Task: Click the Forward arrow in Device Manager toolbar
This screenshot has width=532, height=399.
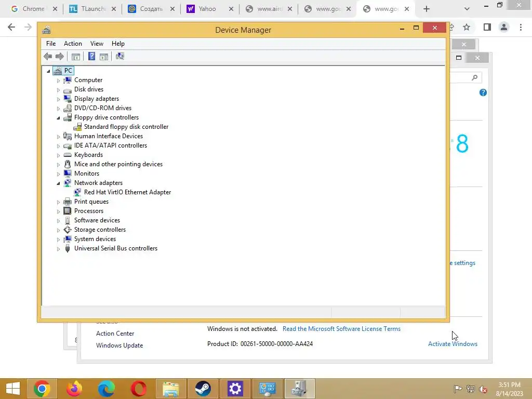Action: (x=60, y=56)
